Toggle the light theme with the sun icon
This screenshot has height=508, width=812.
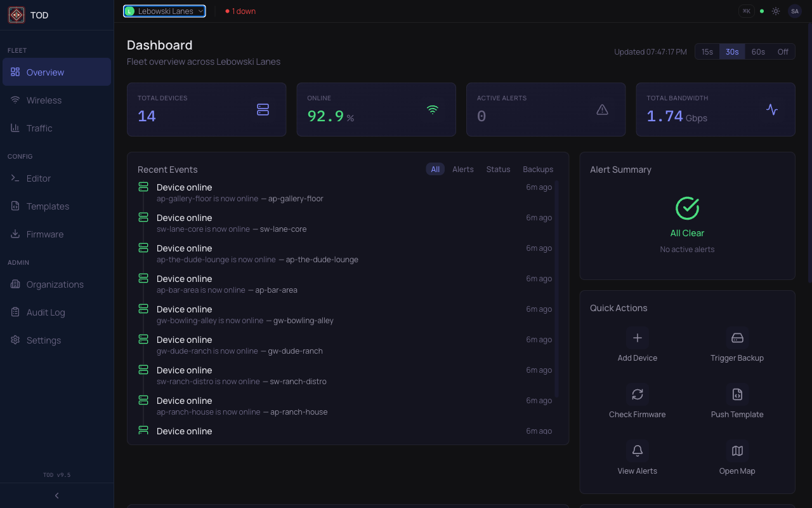click(x=775, y=11)
